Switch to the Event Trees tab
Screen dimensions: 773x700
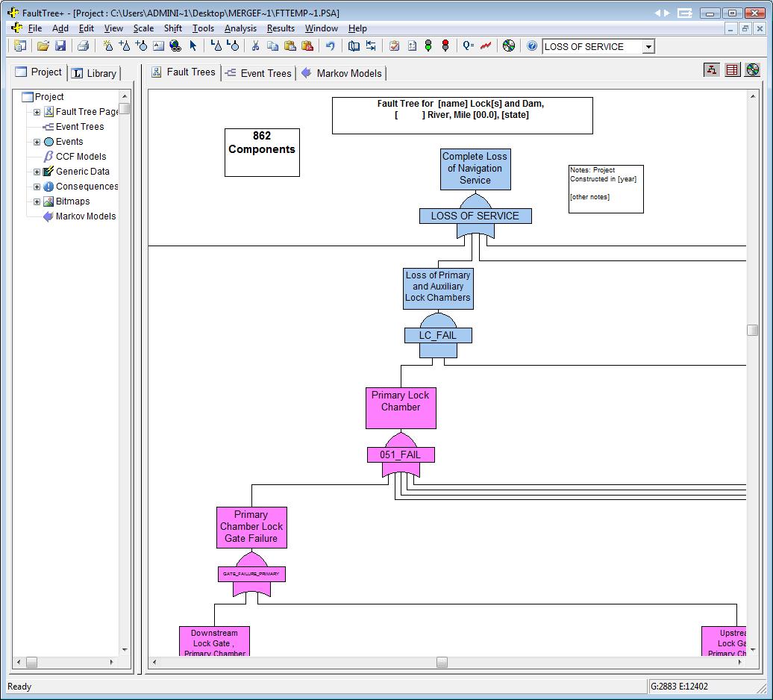(258, 73)
